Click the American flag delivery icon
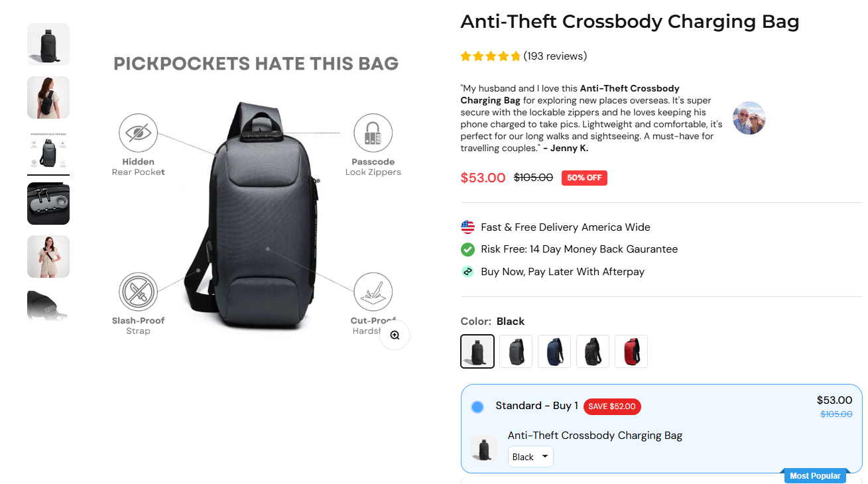This screenshot has width=868, height=484. (467, 227)
